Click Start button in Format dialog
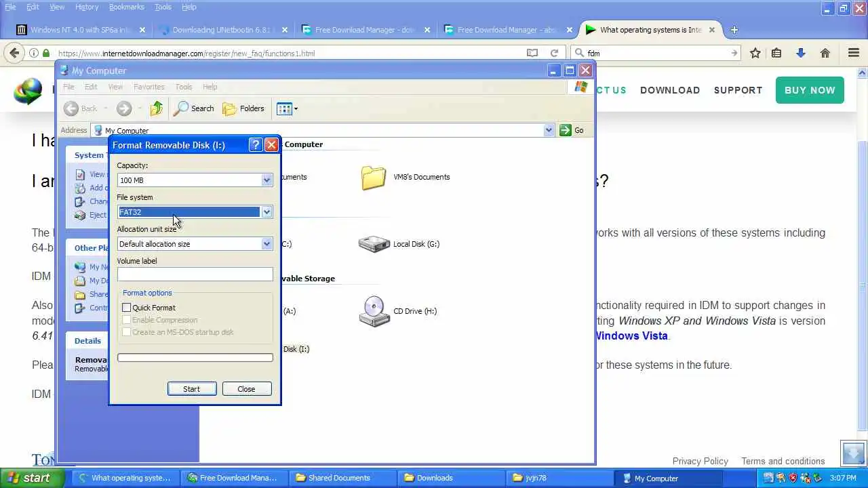Screen dimensions: 868x488 (x=191, y=389)
